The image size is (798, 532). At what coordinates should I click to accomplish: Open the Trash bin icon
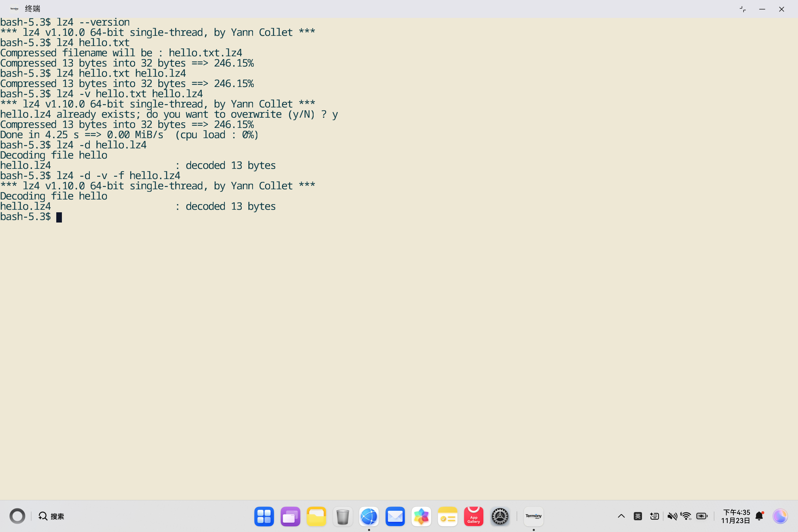click(343, 516)
